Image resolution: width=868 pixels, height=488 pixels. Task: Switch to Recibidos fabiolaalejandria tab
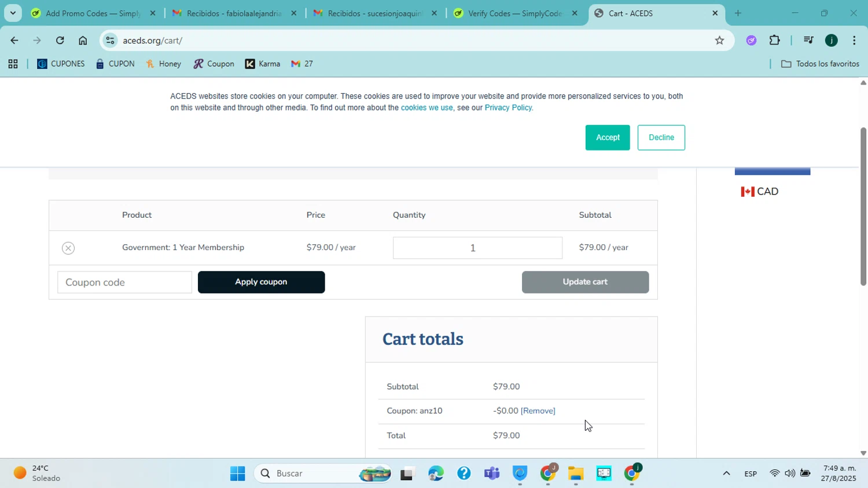(234, 13)
